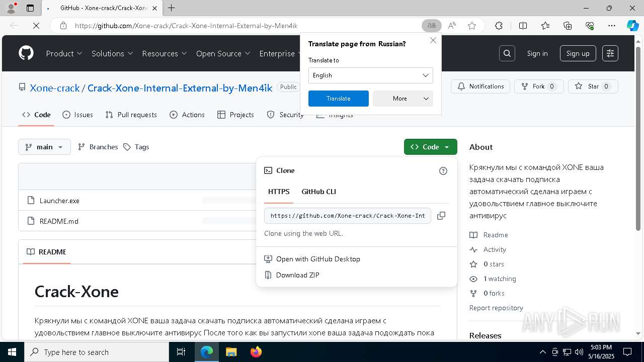
Task: Open the Projects tab
Action: 235,115
